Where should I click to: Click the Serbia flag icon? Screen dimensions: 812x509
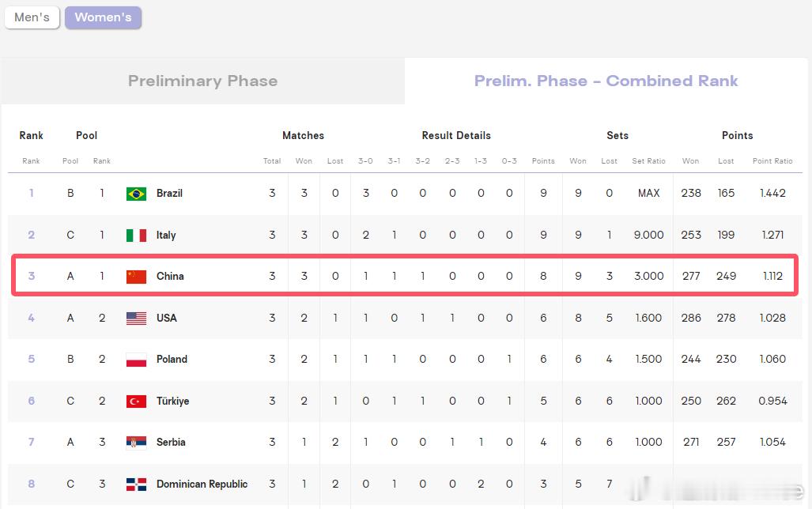click(x=136, y=443)
